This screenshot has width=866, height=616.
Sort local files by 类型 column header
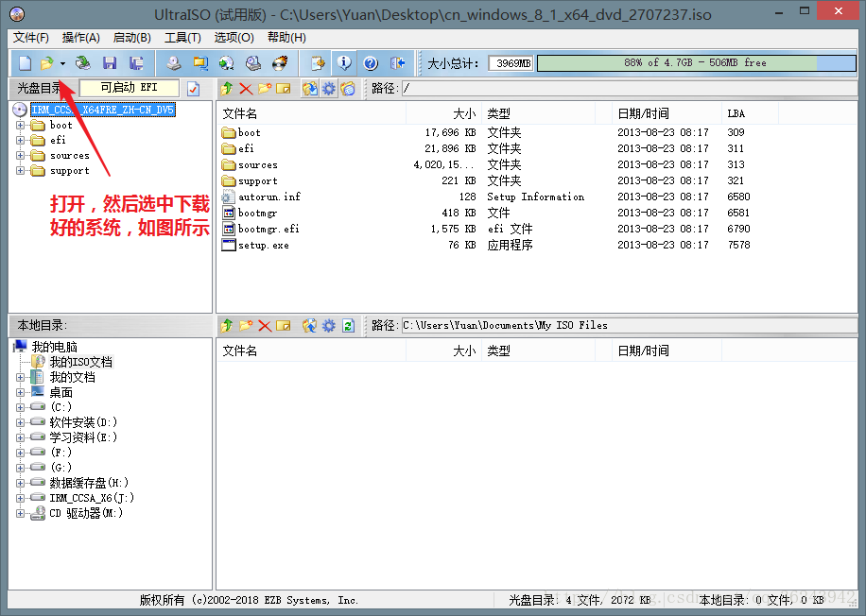point(539,351)
